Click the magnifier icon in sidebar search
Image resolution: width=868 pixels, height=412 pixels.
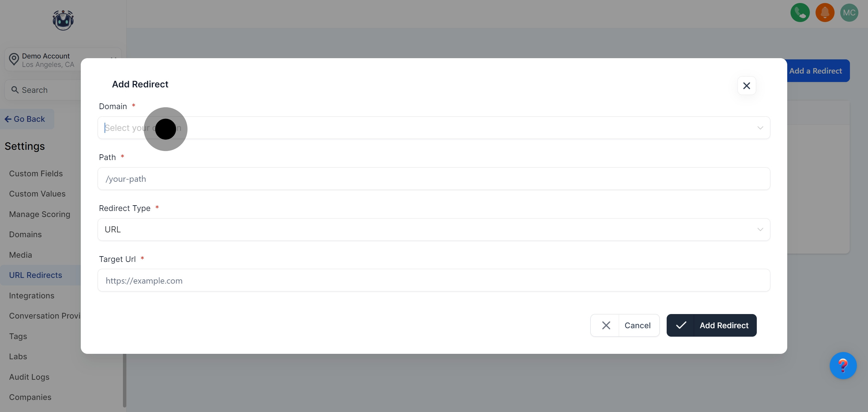pyautogui.click(x=15, y=90)
